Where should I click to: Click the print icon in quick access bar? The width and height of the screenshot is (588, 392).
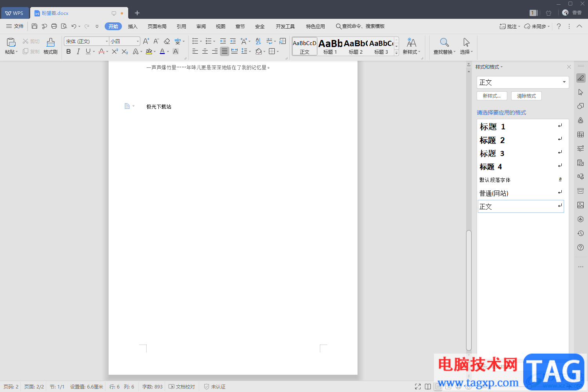coord(54,26)
